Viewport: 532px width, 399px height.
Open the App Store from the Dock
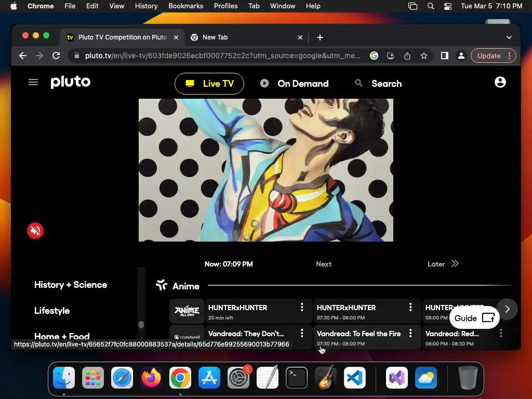tap(209, 377)
